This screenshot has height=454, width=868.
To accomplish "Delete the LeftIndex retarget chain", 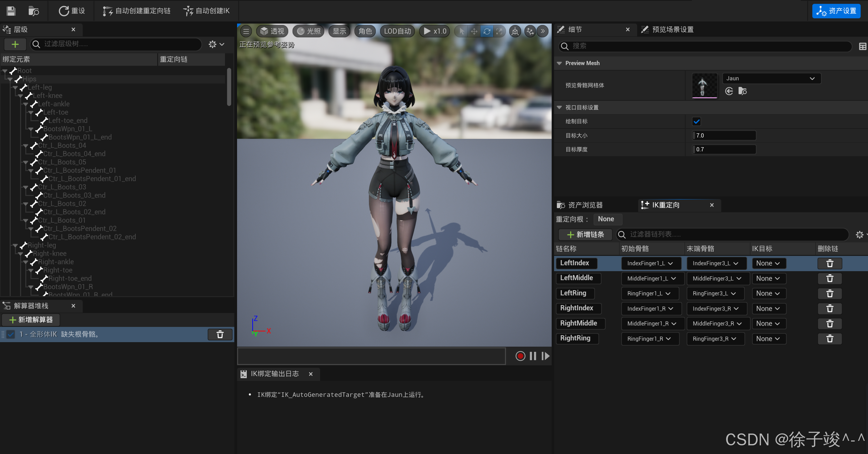I will [829, 264].
